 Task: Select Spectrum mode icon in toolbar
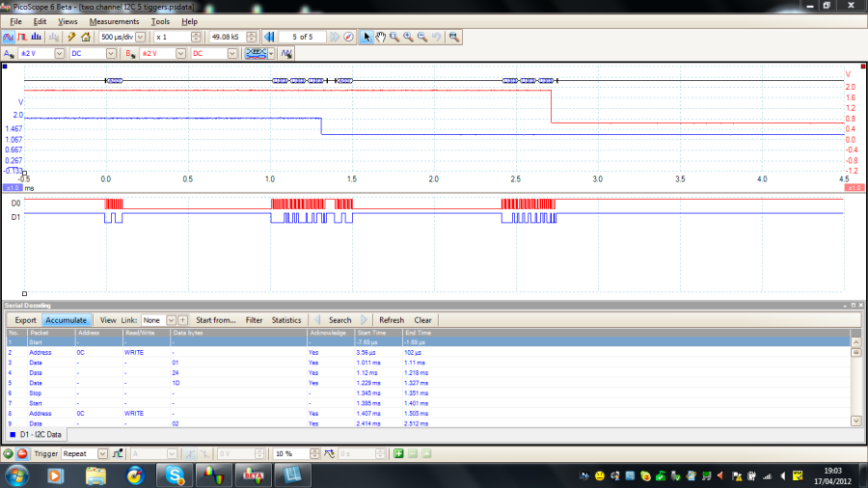tap(36, 37)
